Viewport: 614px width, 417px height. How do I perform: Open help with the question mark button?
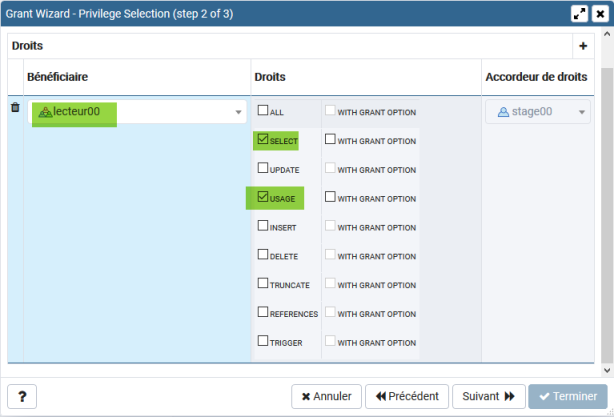(22, 396)
